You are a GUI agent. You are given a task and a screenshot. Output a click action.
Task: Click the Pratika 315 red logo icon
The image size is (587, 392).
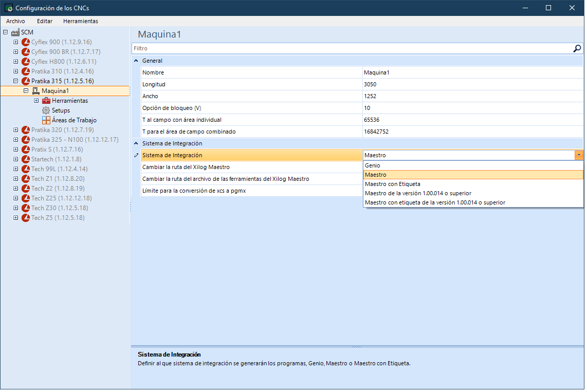click(x=26, y=81)
